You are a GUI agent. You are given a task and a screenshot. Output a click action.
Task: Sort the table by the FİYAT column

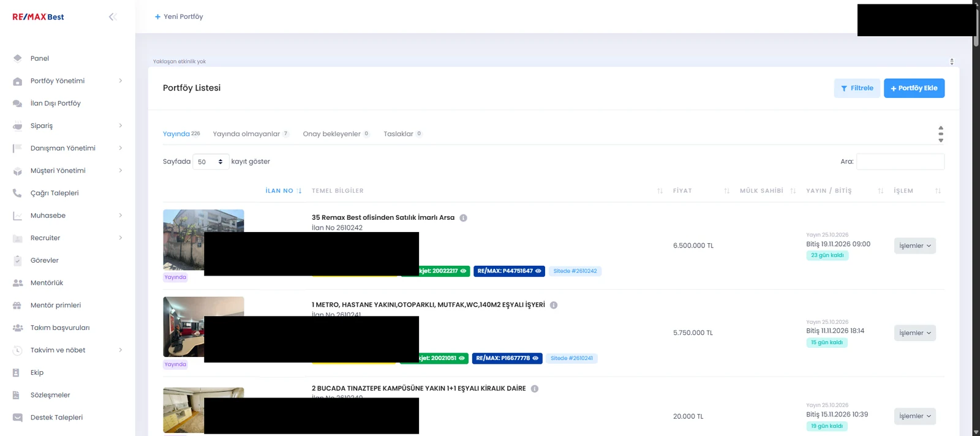(x=701, y=191)
